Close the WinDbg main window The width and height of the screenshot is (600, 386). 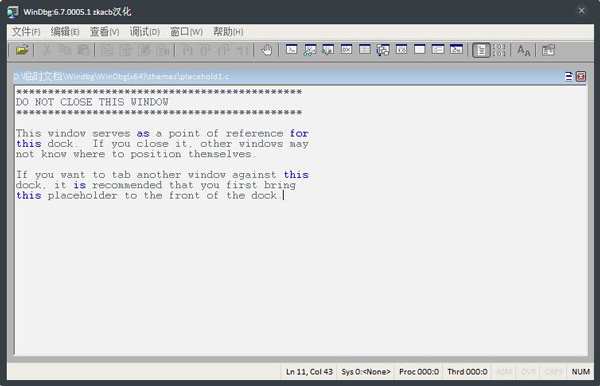tap(581, 11)
